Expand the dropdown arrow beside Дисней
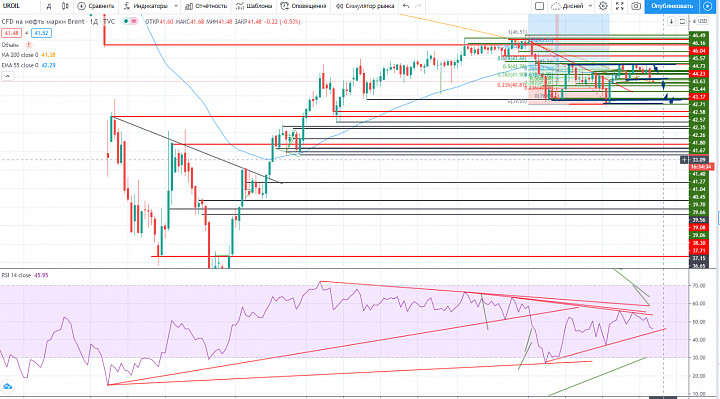This screenshot has width=720, height=399. tap(590, 6)
